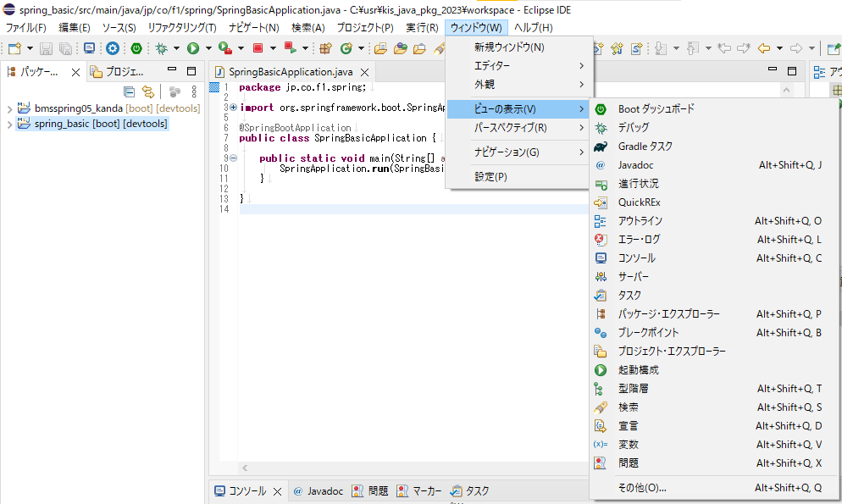Open the ヘルプ(H) menu
This screenshot has height=504, width=842.
pos(533,28)
